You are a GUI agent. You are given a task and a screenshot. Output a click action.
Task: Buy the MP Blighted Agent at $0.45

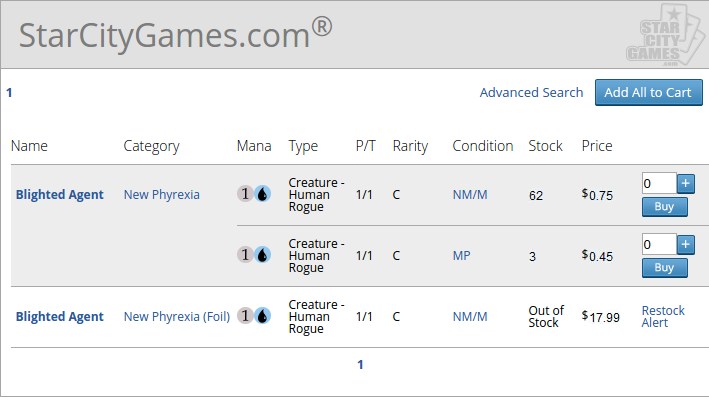click(x=665, y=268)
